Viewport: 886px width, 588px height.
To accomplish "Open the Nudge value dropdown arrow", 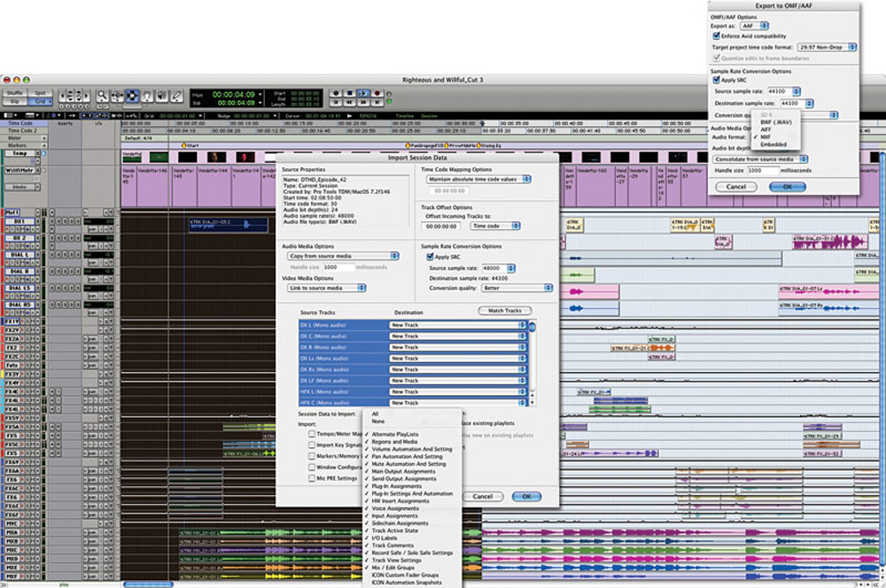I will 276,116.
